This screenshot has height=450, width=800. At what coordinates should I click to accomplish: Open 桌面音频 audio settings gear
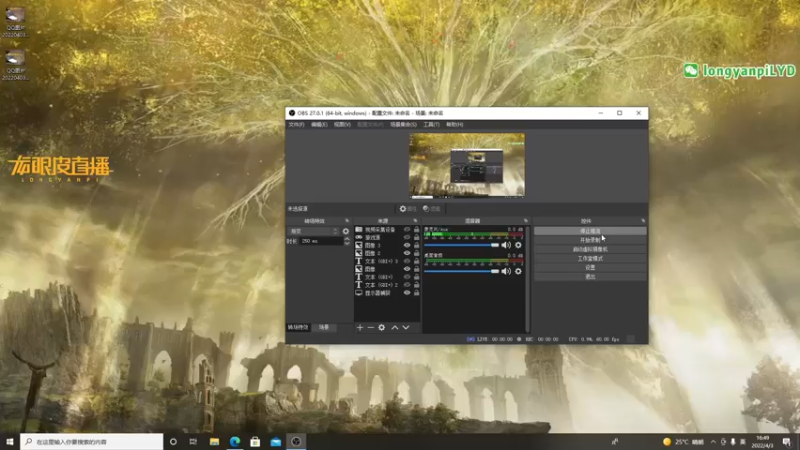[518, 271]
